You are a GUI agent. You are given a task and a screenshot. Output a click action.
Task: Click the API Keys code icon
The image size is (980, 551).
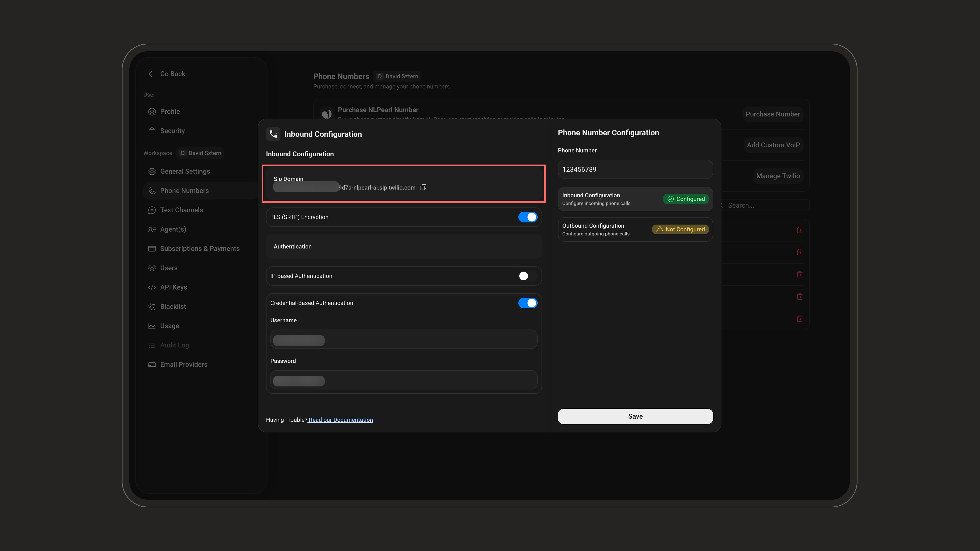[x=152, y=288]
